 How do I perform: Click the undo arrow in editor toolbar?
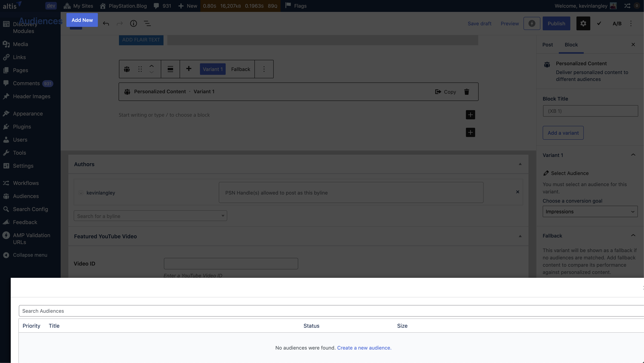(106, 23)
